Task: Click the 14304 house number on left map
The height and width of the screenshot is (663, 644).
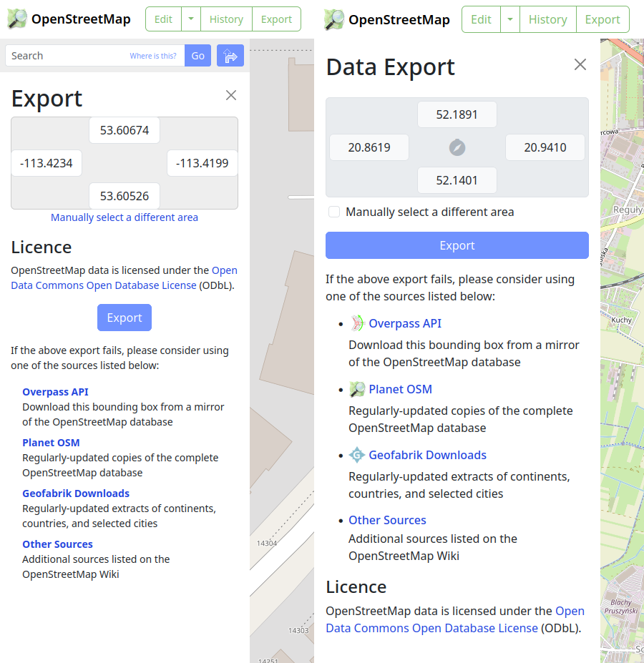Action: coord(267,544)
